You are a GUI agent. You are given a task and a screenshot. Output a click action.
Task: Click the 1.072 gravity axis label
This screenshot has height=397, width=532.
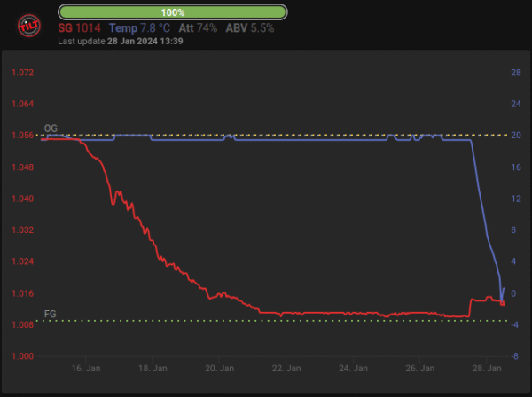click(22, 73)
